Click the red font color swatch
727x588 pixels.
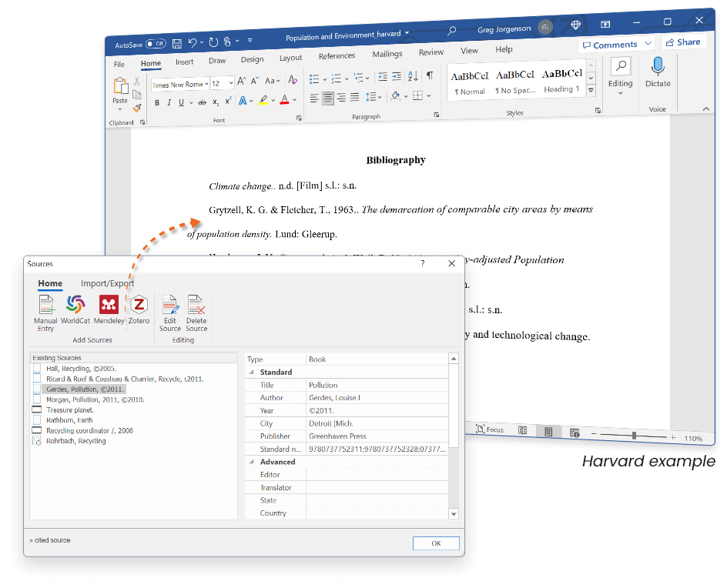[285, 99]
